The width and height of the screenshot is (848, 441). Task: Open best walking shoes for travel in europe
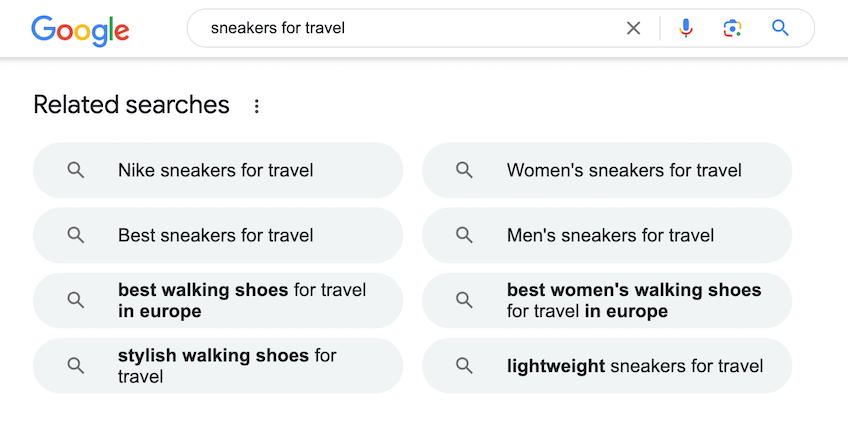coord(218,300)
